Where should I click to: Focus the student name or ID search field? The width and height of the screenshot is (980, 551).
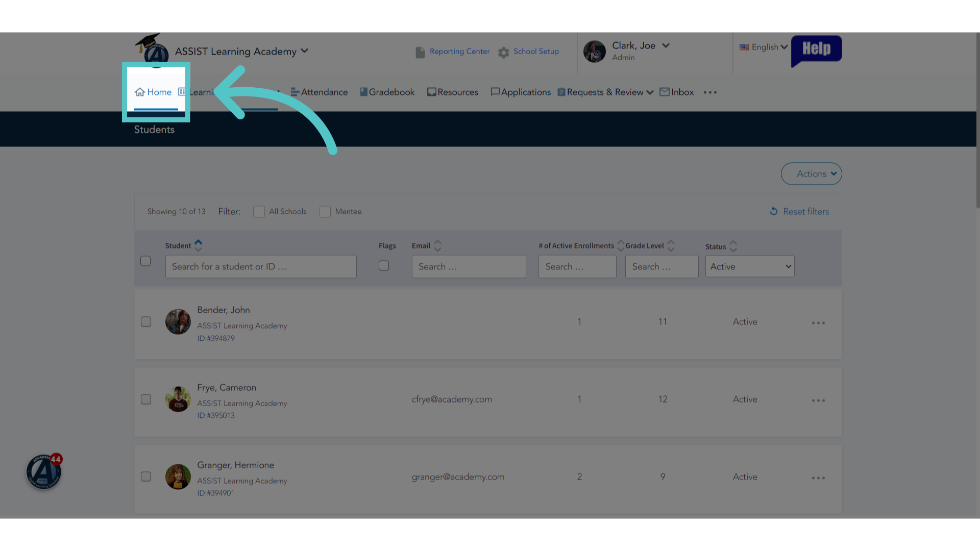click(x=261, y=266)
